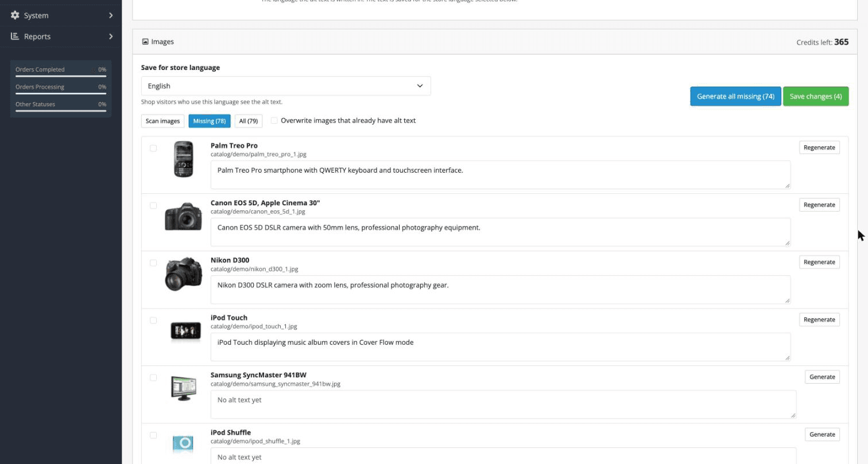Expand the System menu chevron
Screen dimensions: 868x464
click(x=111, y=15)
